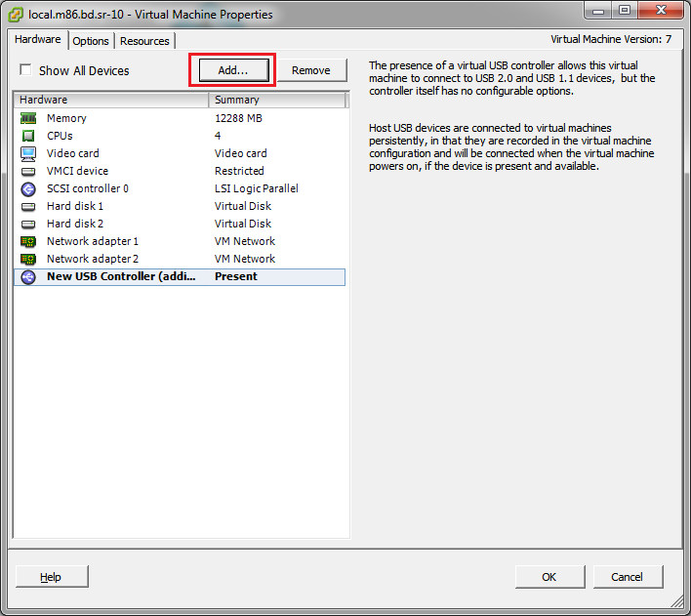Select the New USB Controller icon
The image size is (691, 616).
pyautogui.click(x=28, y=276)
